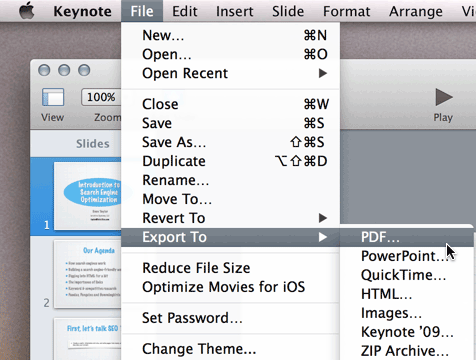Expand the Open Recent submenu
476x360 pixels.
pyautogui.click(x=231, y=73)
